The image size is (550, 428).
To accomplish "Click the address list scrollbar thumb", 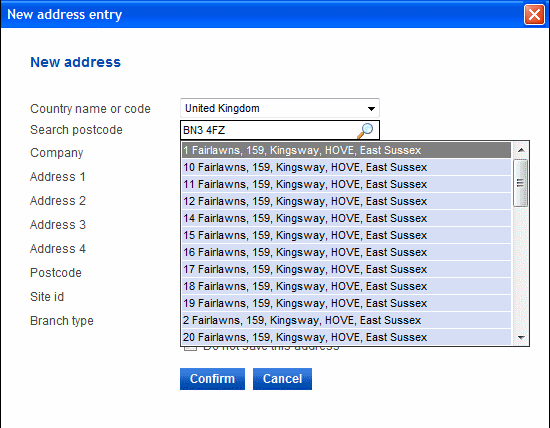I will pos(521,183).
